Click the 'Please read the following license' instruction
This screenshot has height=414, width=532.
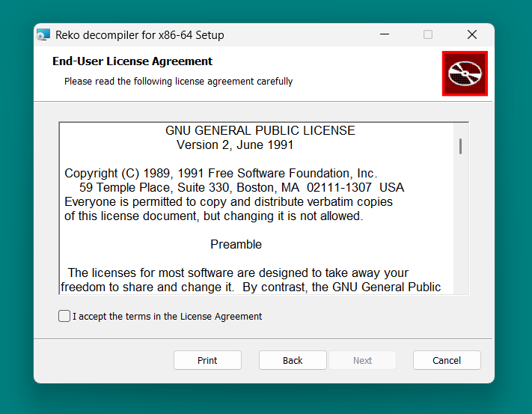coord(178,81)
